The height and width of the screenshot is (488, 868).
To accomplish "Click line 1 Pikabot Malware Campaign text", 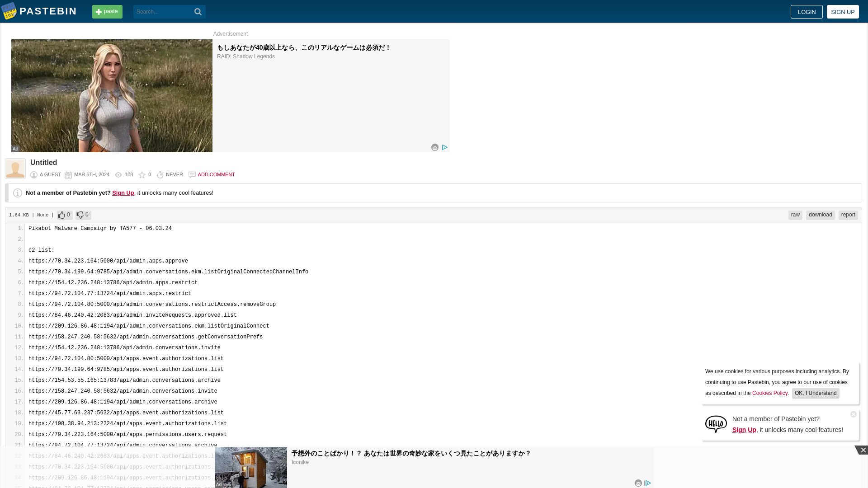I will coord(100,229).
